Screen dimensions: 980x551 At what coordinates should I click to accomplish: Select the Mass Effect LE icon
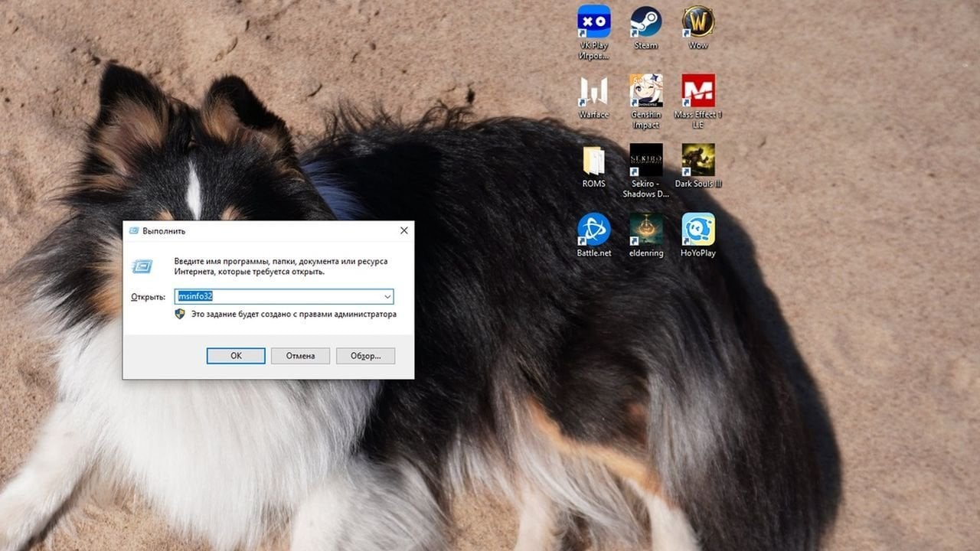pyautogui.click(x=697, y=91)
